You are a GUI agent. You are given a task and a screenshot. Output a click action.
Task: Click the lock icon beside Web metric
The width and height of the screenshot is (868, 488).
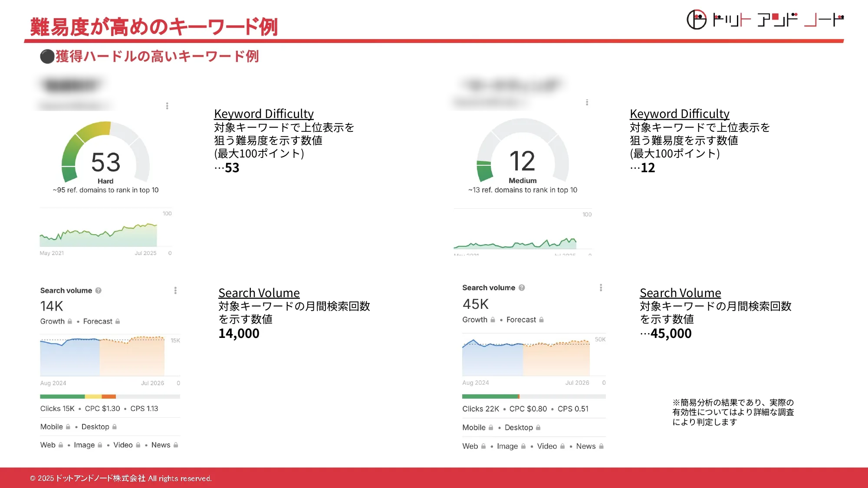[x=60, y=445]
